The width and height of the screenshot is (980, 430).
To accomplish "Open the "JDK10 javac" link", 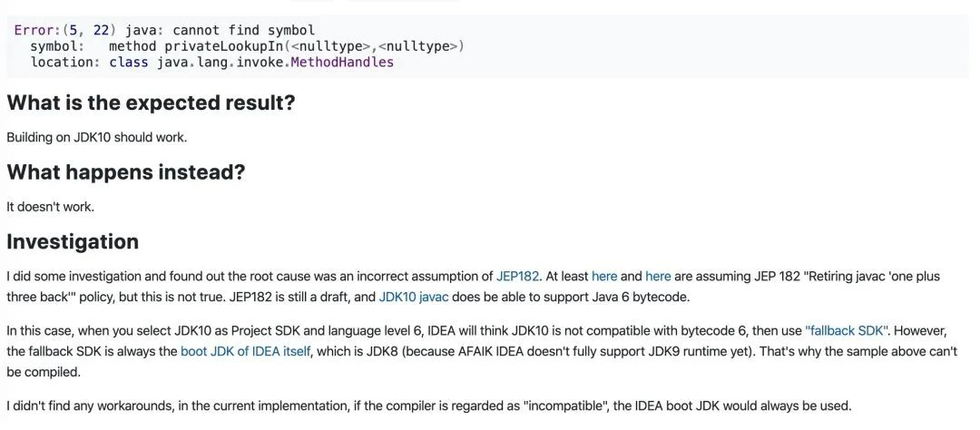I will (x=414, y=296).
